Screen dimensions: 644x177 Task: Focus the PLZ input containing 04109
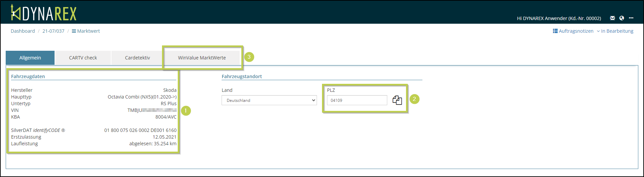[x=357, y=100]
